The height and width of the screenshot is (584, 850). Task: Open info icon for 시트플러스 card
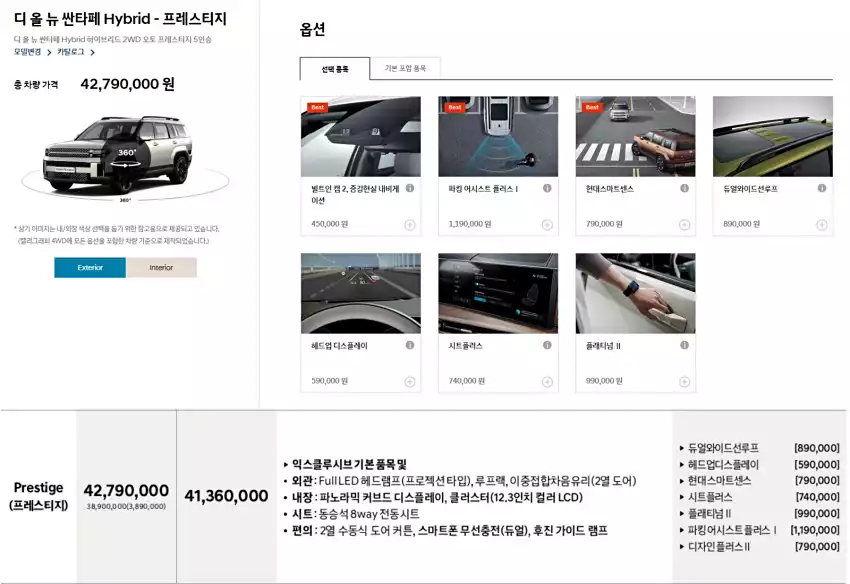[x=547, y=345]
